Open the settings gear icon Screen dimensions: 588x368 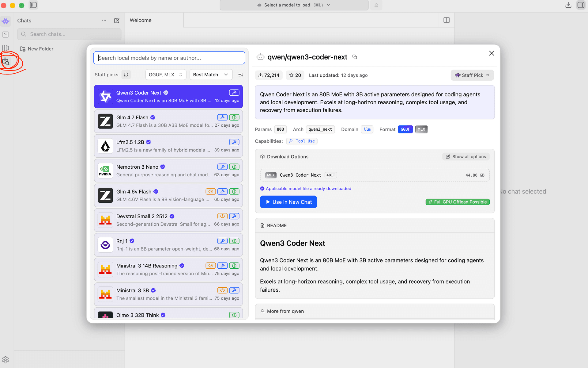[x=6, y=360]
